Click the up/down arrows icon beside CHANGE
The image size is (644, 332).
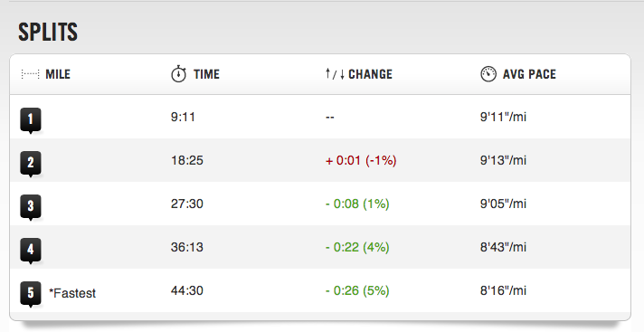335,74
